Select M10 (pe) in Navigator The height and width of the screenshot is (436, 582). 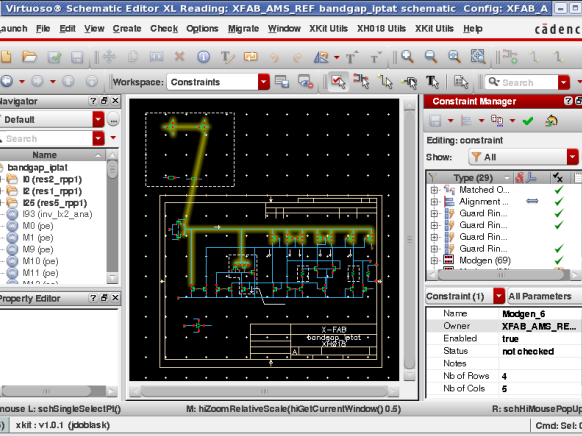point(40,261)
